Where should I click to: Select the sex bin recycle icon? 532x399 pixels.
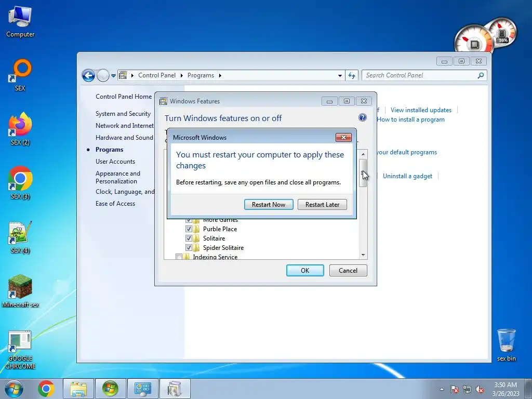(x=506, y=345)
